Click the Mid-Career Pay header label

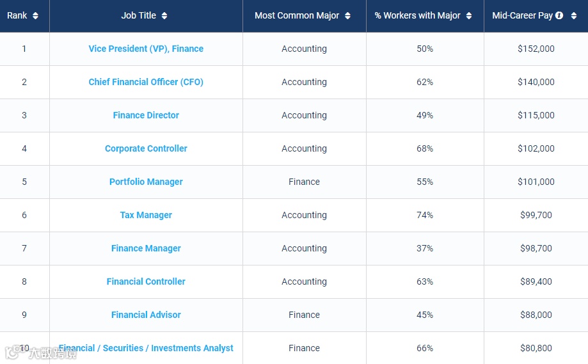(x=522, y=16)
